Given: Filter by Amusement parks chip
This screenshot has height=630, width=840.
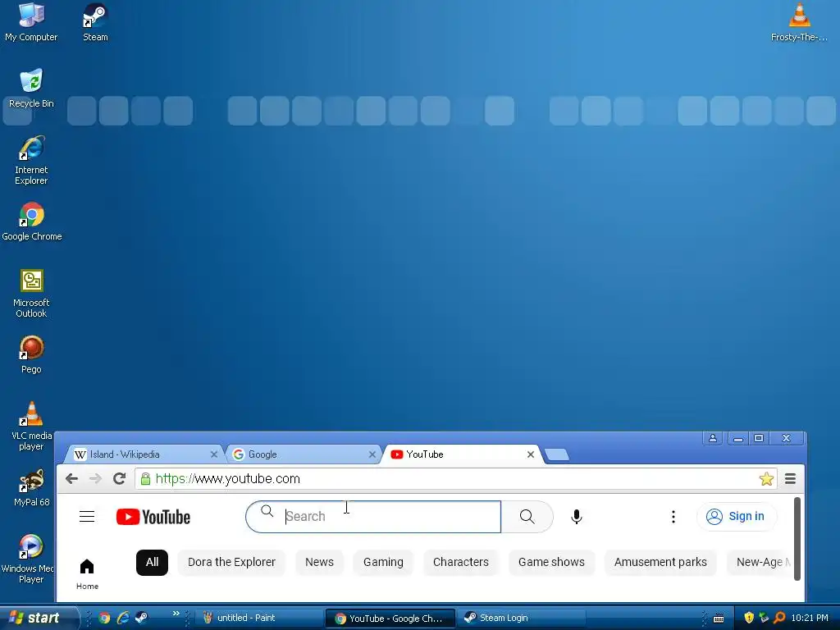Looking at the screenshot, I should point(660,562).
